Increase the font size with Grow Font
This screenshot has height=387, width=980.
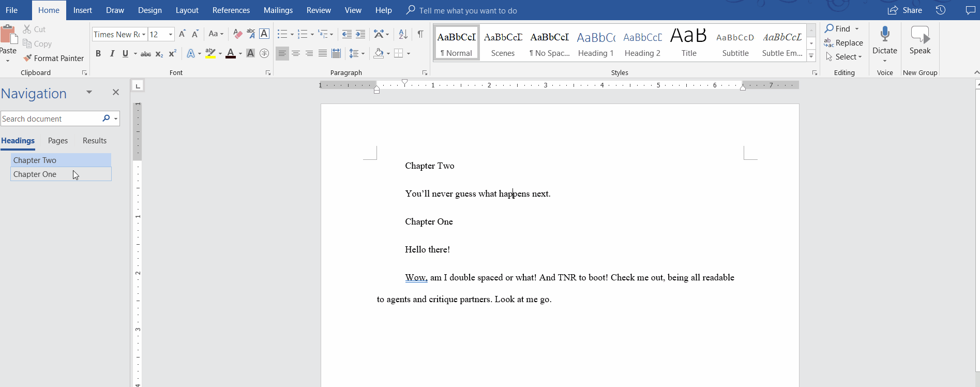coord(182,34)
